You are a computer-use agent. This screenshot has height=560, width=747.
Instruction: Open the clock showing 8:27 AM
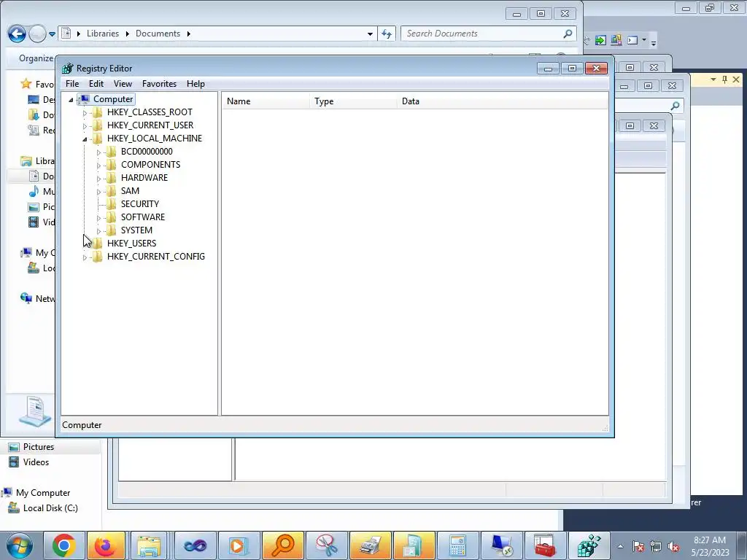pyautogui.click(x=710, y=546)
